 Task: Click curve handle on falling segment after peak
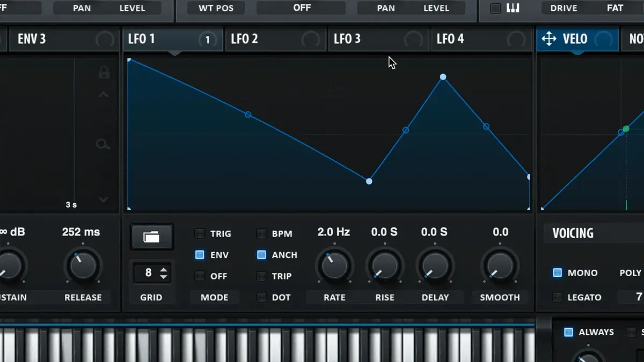[486, 127]
